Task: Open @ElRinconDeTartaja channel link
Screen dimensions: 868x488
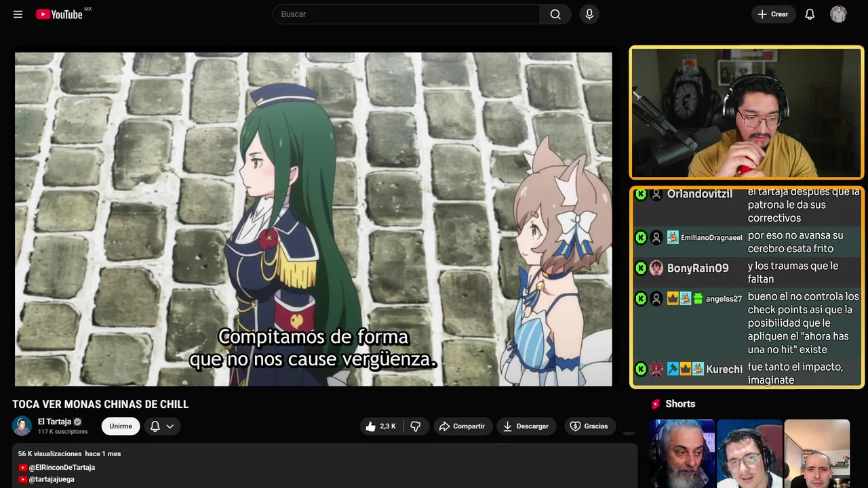Action: point(62,468)
